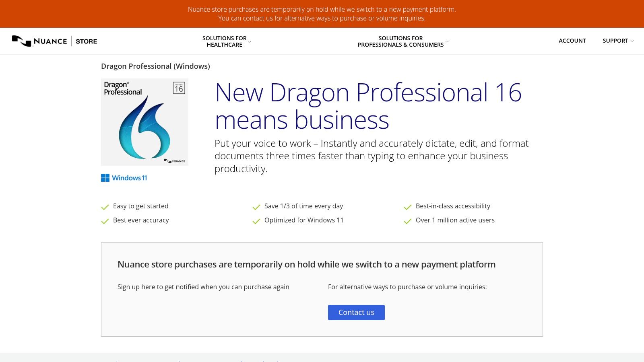Click the Over 1 million active users text
This screenshot has height=362, width=644.
[x=455, y=220]
